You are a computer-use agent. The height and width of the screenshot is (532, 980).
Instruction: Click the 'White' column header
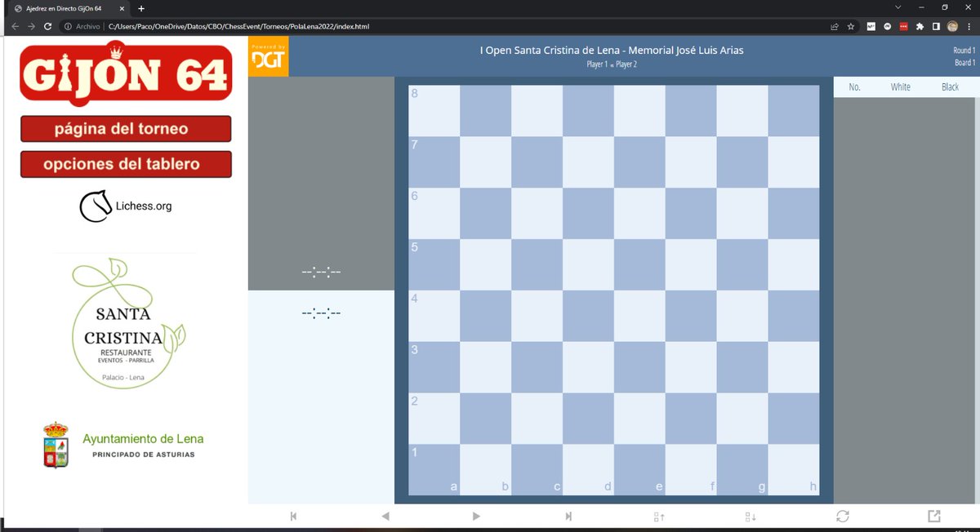point(901,86)
